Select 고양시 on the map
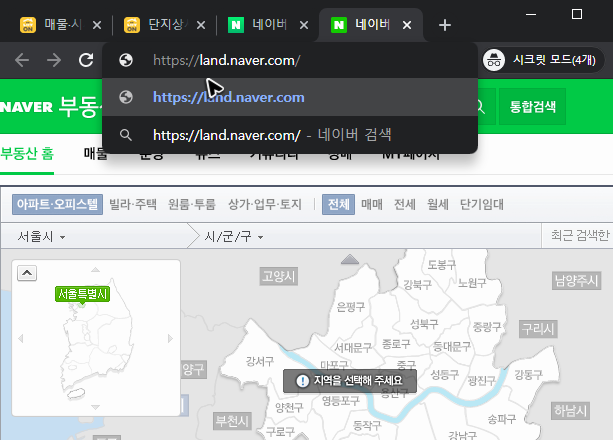 (x=279, y=277)
